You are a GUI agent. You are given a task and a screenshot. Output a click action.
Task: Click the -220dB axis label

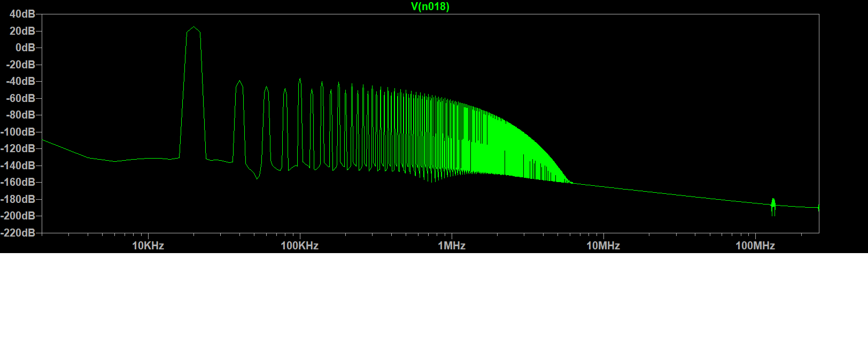18,233
